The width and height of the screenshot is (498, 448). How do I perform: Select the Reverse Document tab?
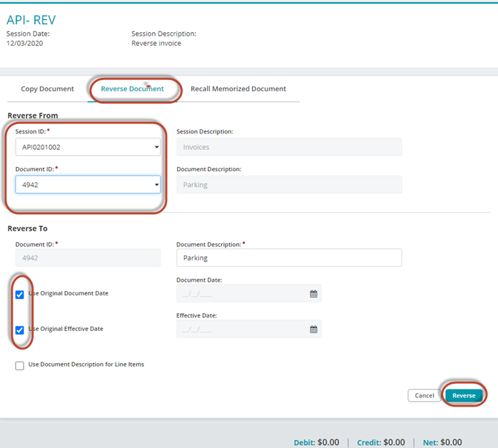133,89
